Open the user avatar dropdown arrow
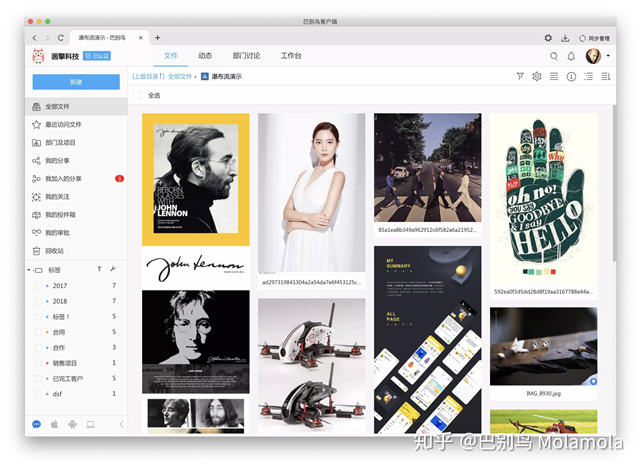The image size is (640, 468). coord(609,56)
